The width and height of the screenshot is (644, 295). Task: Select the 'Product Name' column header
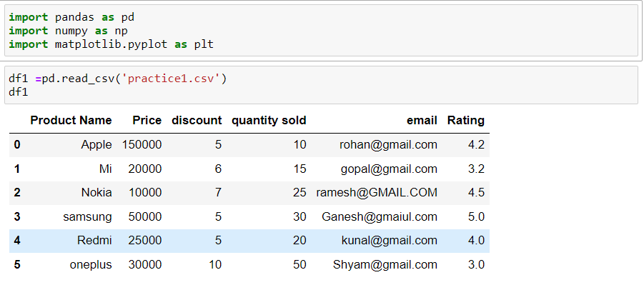71,120
